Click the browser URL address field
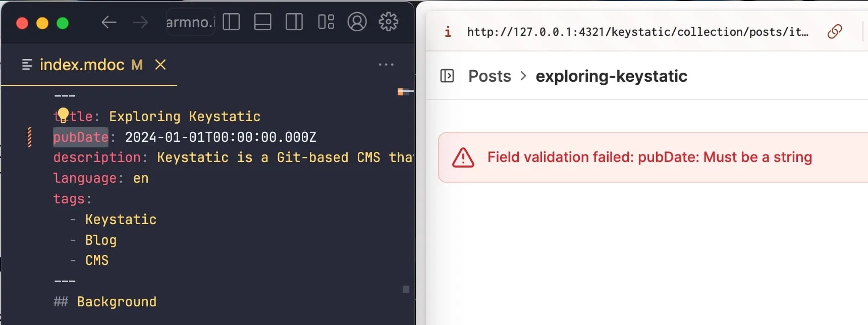This screenshot has height=325, width=868. [x=637, y=32]
